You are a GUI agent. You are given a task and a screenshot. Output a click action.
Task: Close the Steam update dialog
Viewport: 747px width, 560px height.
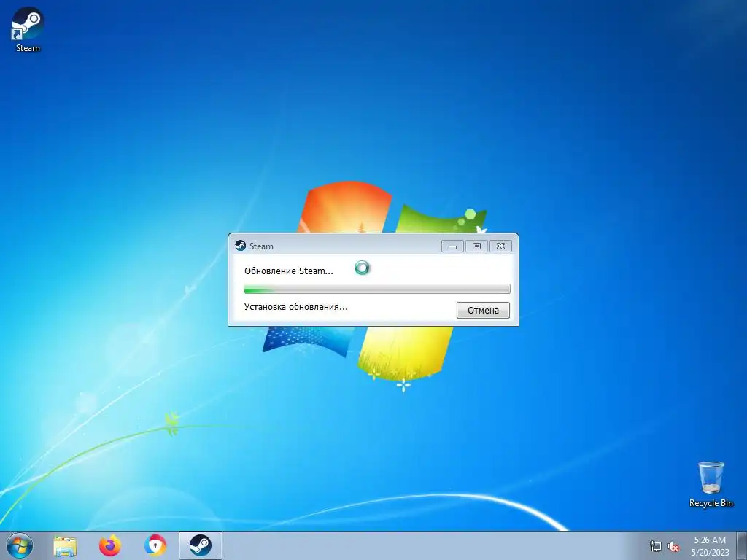coord(500,246)
